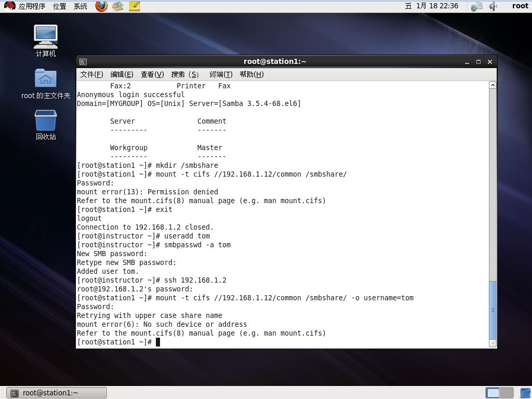Click the 'Added user tom.' line
This screenshot has width=532, height=399.
108,271
